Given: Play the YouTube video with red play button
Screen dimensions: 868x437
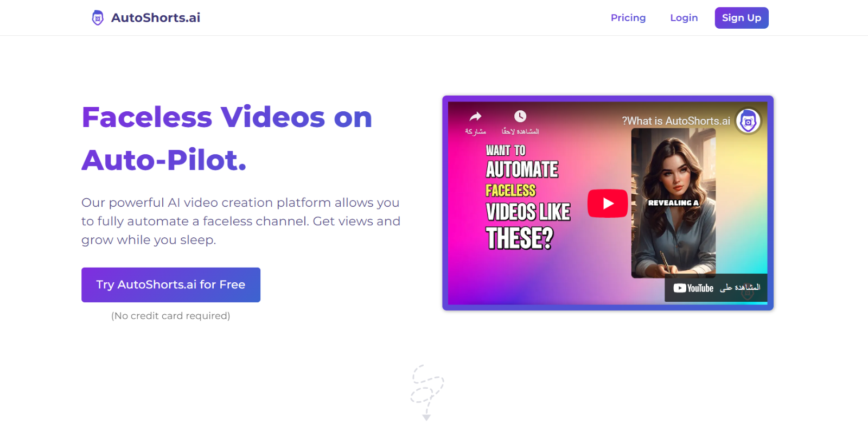Looking at the screenshot, I should pos(608,204).
